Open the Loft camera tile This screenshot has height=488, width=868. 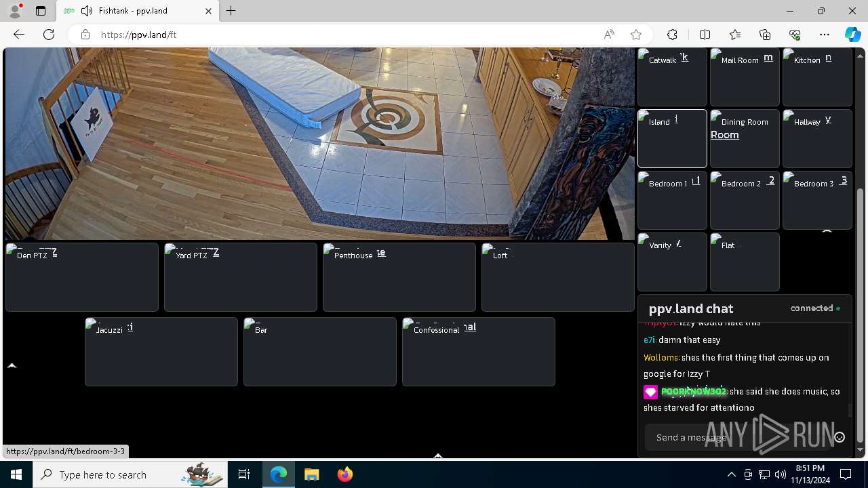pyautogui.click(x=558, y=277)
